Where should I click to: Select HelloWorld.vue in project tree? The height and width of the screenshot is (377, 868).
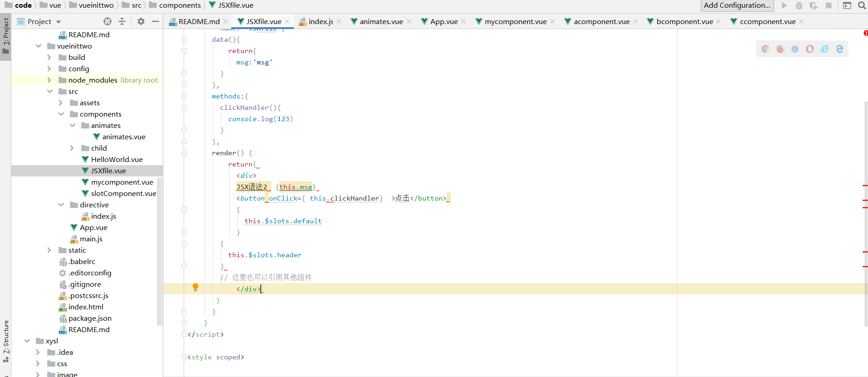coord(117,159)
